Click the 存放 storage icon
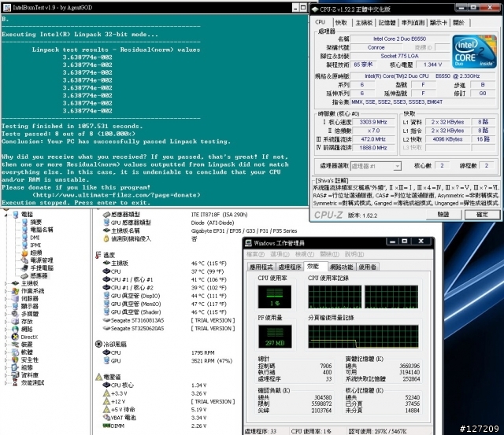The image size is (504, 435). pos(15,322)
